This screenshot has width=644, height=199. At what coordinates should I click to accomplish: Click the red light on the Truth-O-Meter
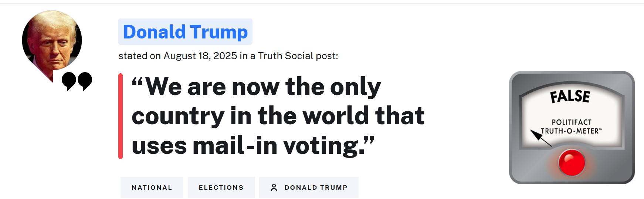(572, 162)
